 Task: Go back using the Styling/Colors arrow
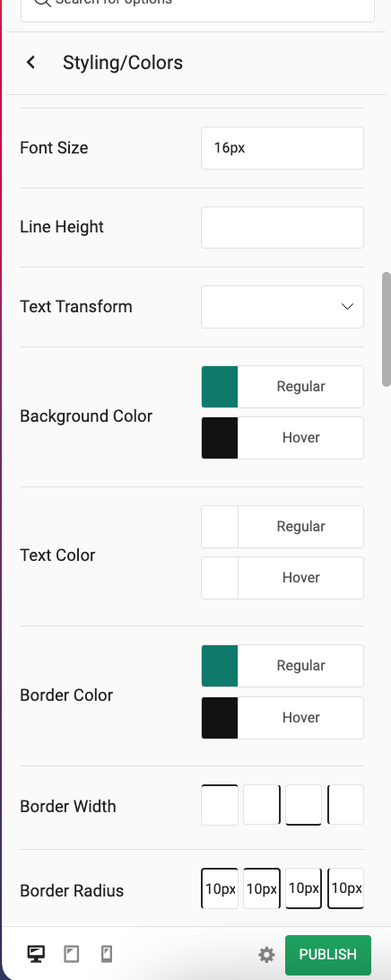[x=30, y=63]
